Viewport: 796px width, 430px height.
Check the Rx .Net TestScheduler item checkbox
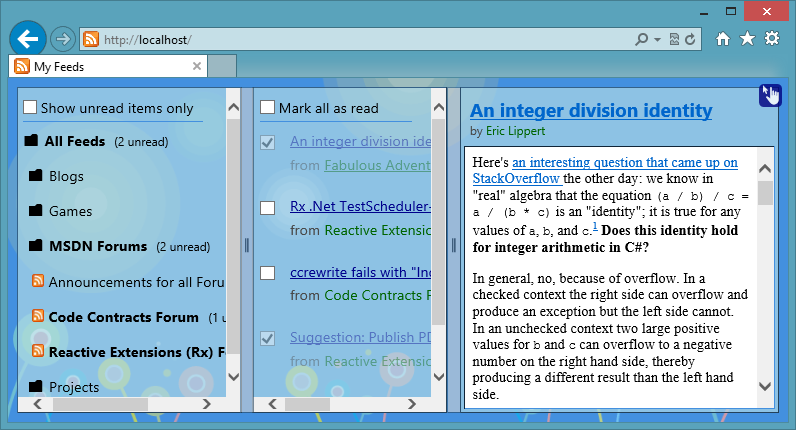(268, 208)
